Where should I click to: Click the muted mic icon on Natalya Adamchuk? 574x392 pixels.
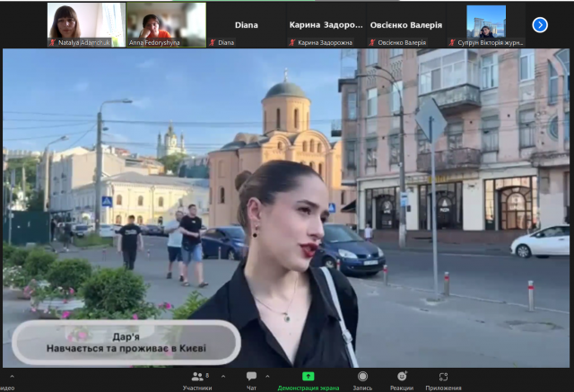click(x=53, y=42)
